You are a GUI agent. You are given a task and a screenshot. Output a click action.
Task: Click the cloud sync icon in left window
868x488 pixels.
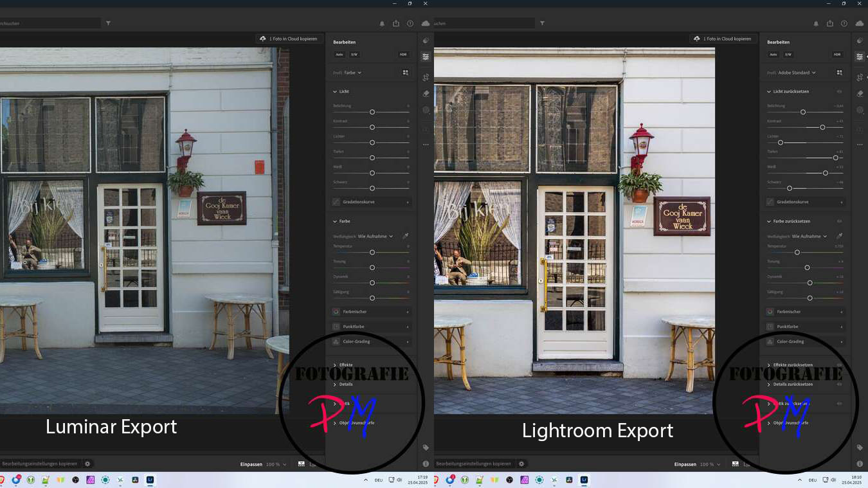click(x=426, y=23)
